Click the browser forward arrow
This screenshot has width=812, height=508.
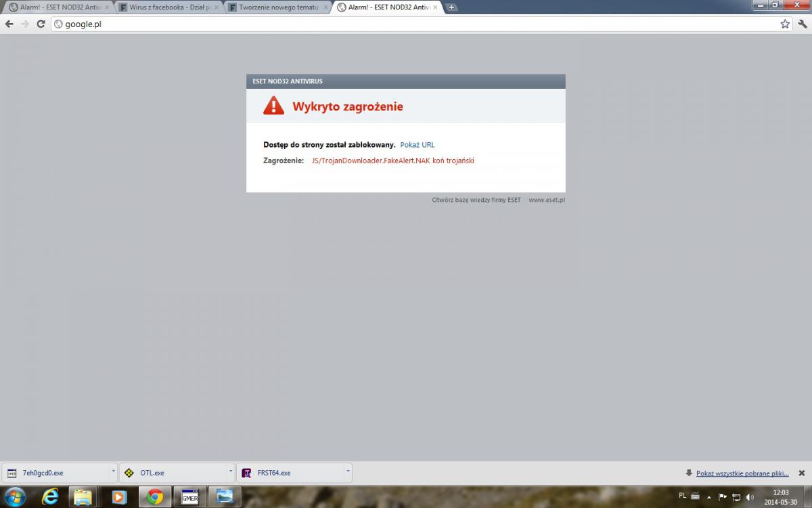coord(25,24)
